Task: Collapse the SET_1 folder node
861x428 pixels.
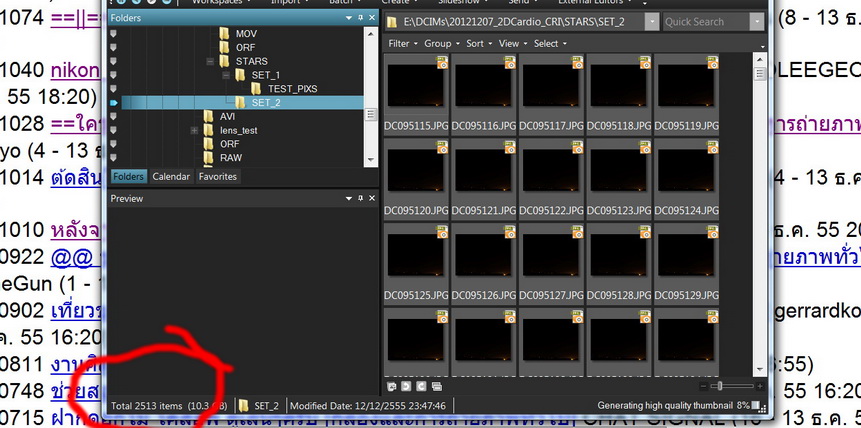Action: [x=226, y=75]
